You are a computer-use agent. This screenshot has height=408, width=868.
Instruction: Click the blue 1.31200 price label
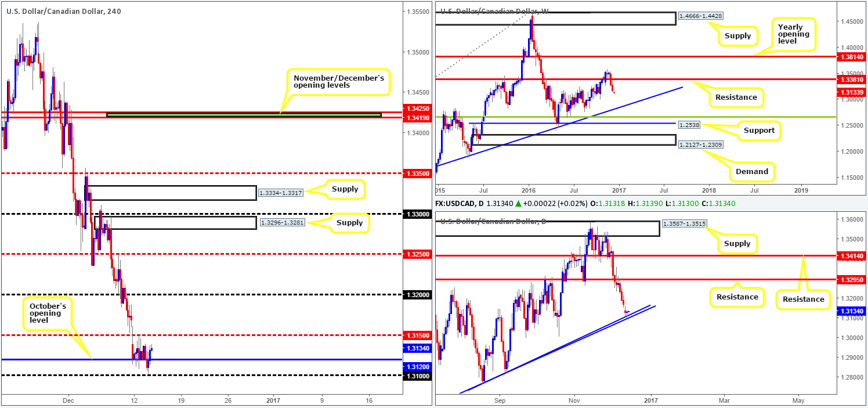[417, 366]
